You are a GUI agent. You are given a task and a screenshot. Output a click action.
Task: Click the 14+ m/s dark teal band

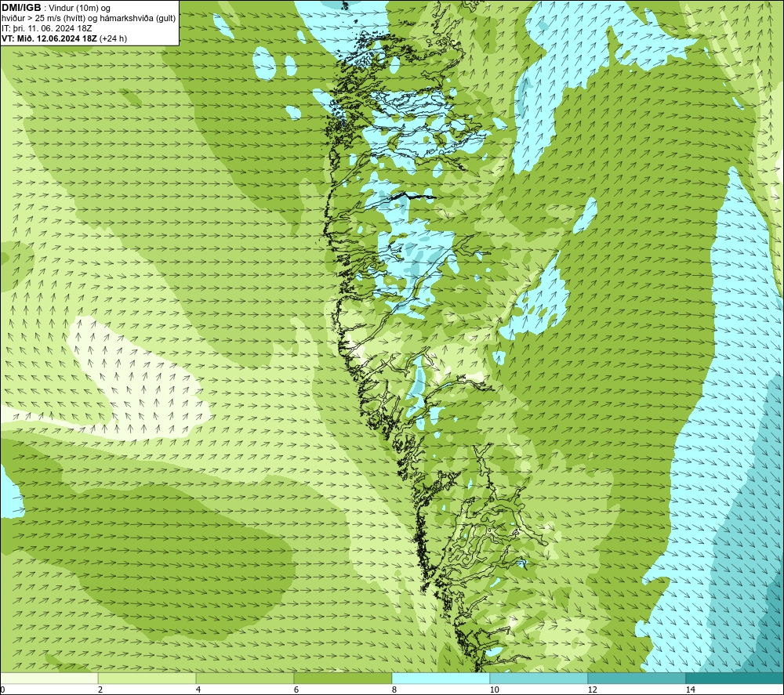735,678
